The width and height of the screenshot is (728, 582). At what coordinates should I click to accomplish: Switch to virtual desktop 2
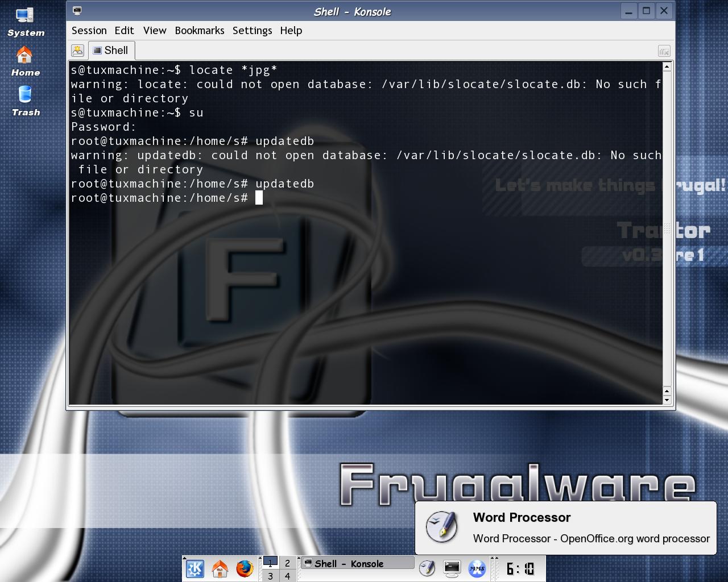point(287,563)
